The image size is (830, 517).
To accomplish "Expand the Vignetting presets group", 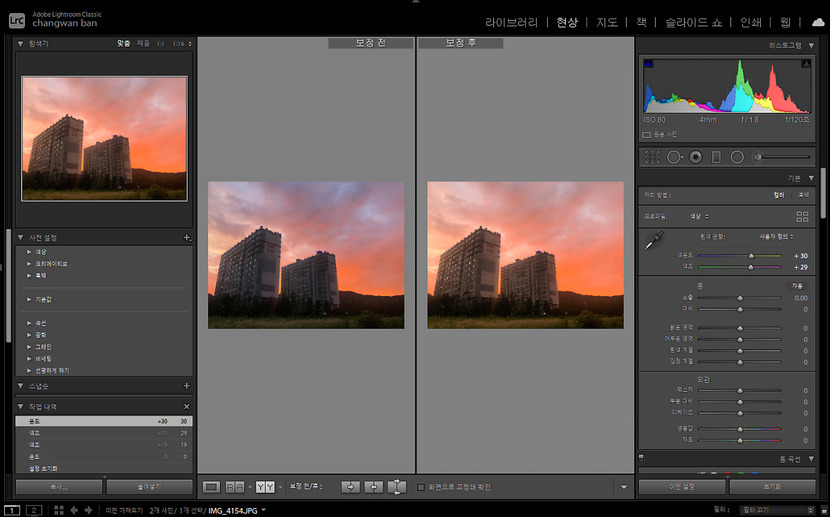I will pos(29,359).
